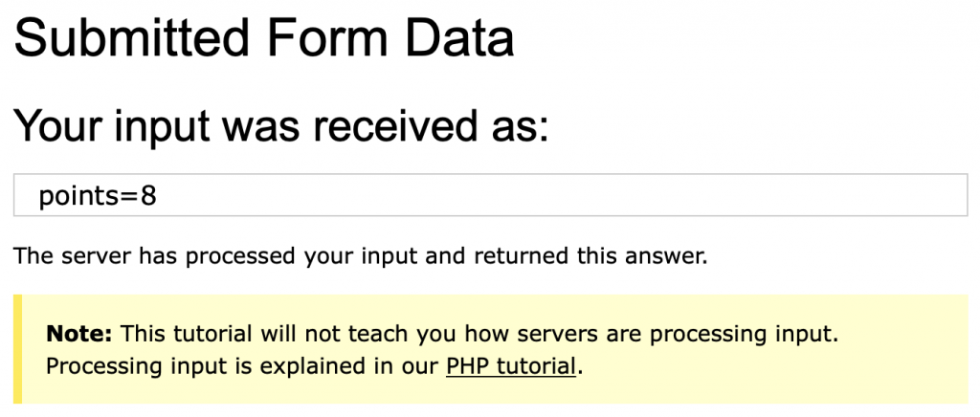Click the bold "Note:" label
The width and height of the screenshot is (980, 417).
(x=79, y=335)
